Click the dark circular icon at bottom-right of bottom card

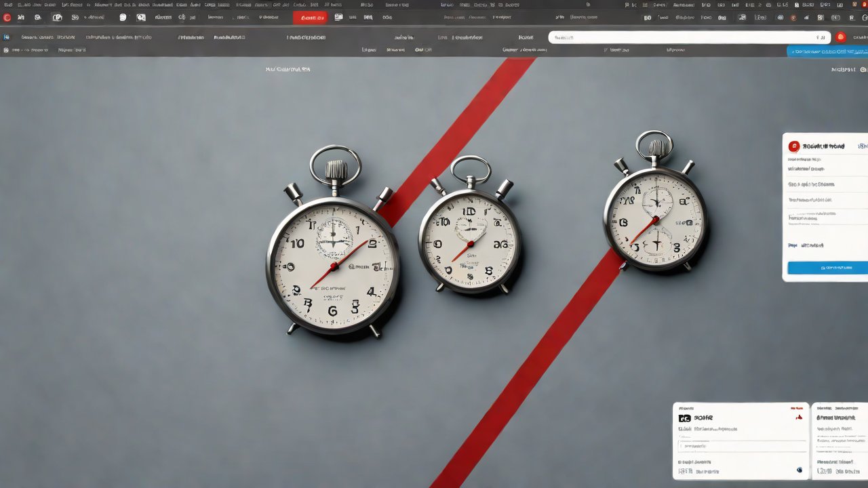point(800,470)
